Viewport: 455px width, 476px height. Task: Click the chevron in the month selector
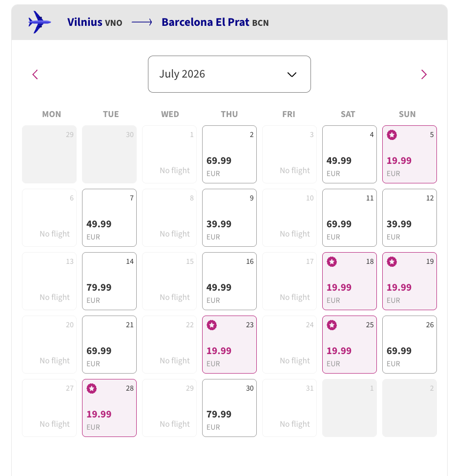click(x=292, y=75)
